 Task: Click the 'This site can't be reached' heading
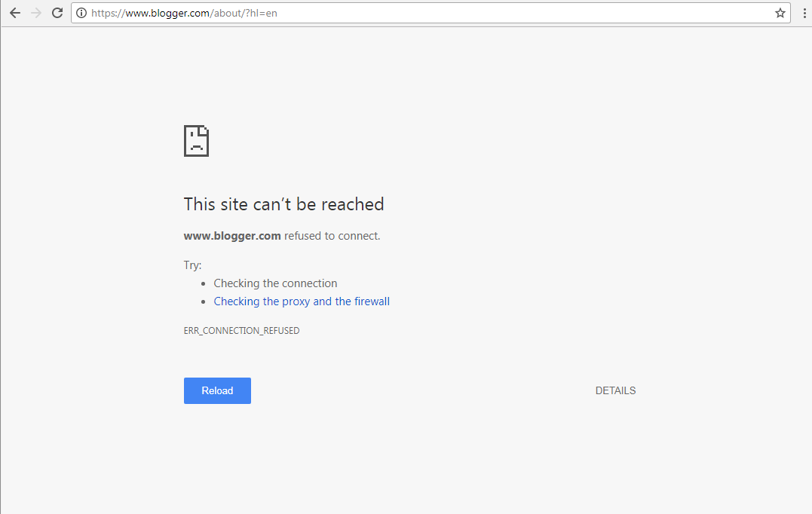(x=283, y=204)
